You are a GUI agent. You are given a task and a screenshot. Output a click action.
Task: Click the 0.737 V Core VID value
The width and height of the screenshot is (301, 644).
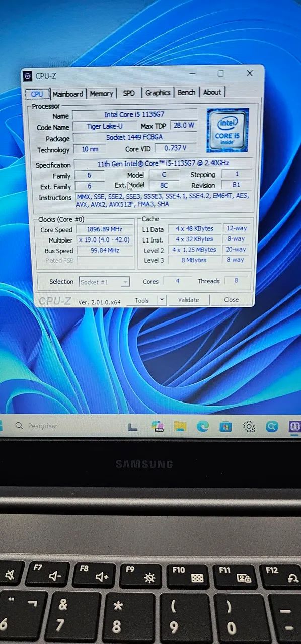[175, 148]
